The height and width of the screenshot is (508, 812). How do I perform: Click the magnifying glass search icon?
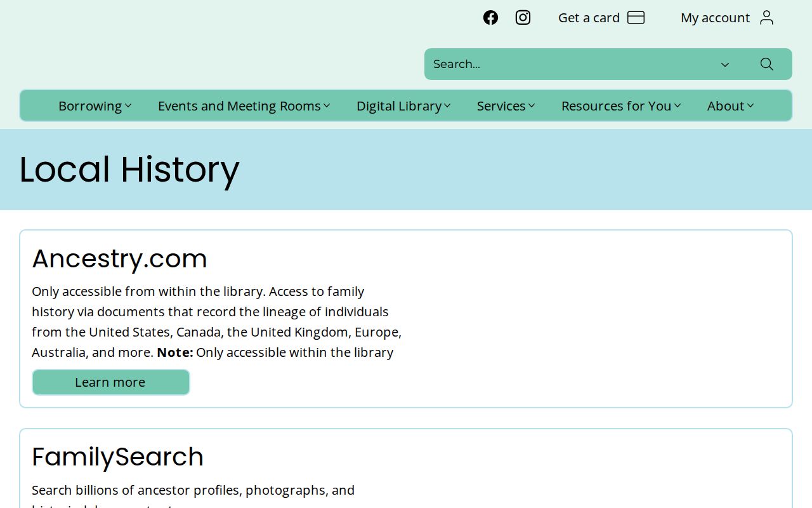(766, 64)
